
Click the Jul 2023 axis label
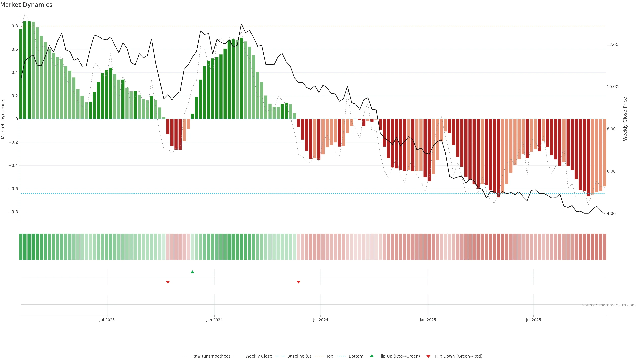[107, 320]
